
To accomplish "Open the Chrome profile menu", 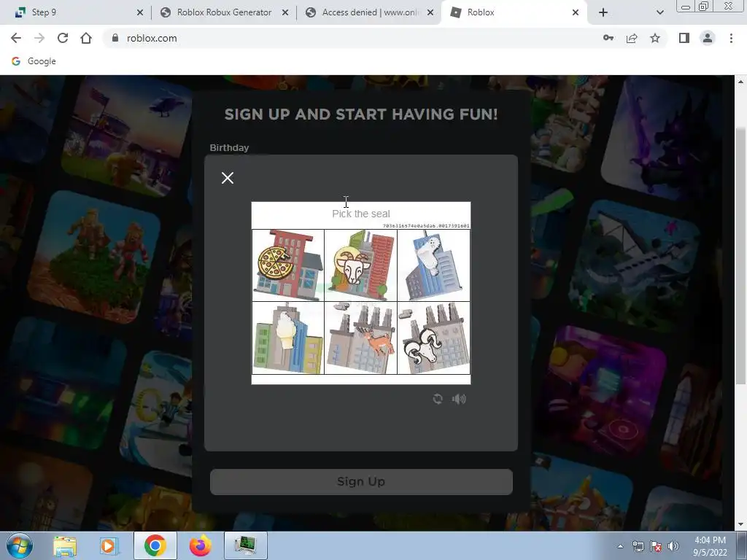I will tap(708, 38).
